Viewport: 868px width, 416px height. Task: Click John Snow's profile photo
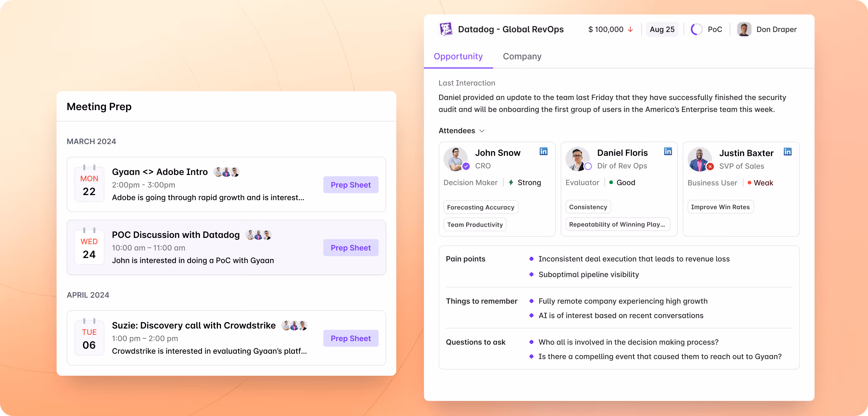click(x=455, y=159)
